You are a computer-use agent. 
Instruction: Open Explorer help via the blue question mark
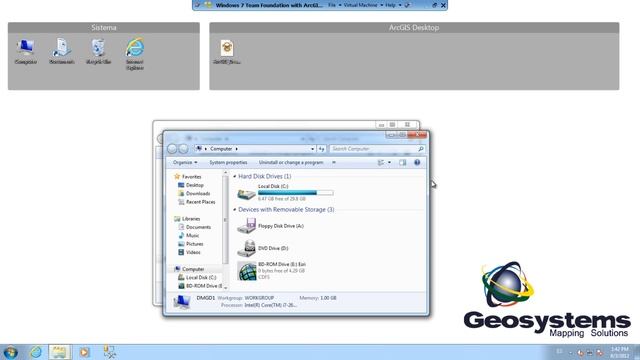pyautogui.click(x=417, y=162)
